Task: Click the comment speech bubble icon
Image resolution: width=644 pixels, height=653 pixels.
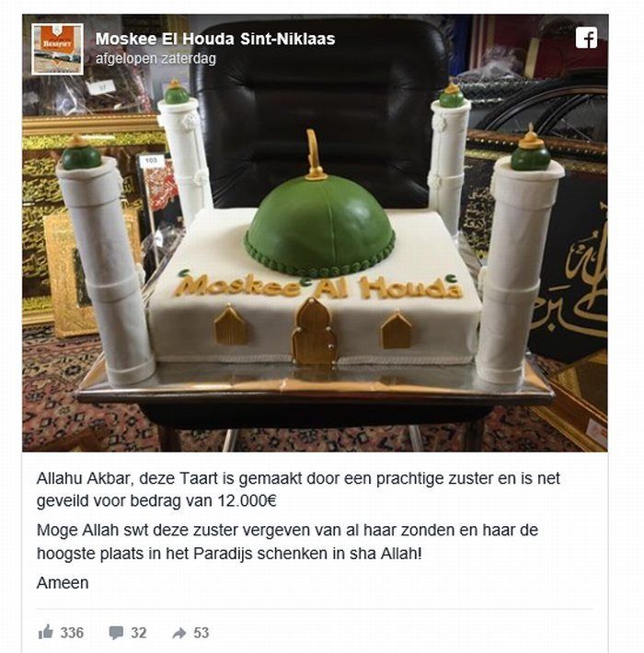Action: coord(116,633)
